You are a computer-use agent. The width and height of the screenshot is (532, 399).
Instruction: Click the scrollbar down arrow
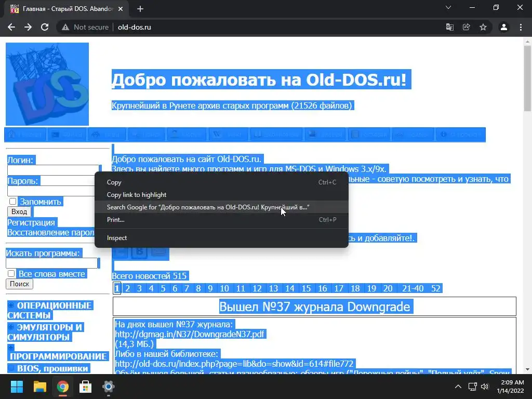(527, 369)
